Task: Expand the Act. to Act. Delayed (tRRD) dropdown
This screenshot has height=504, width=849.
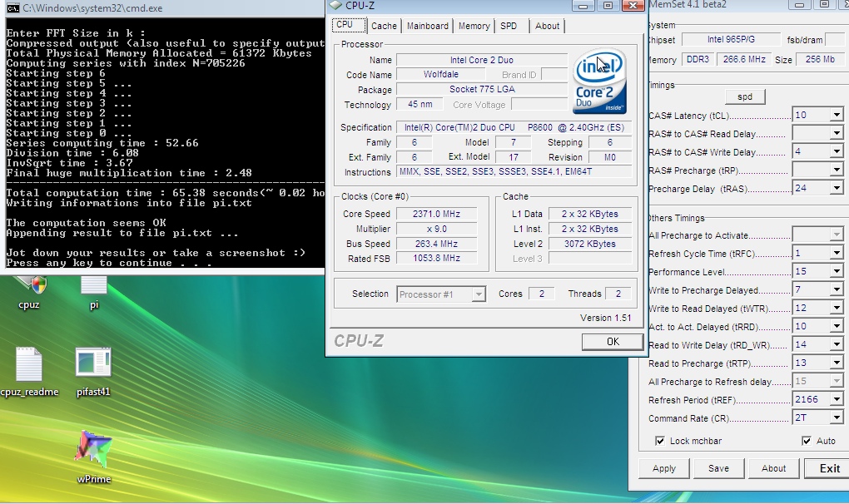Action: click(837, 327)
